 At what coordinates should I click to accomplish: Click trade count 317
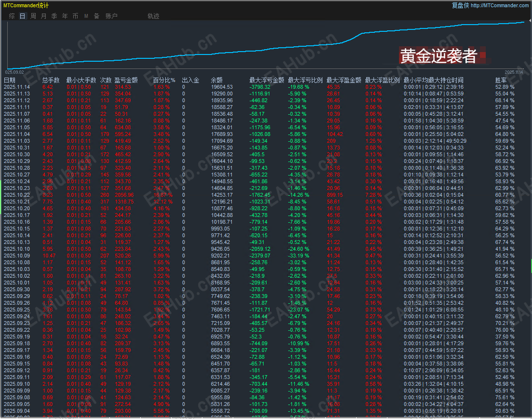click(x=105, y=202)
